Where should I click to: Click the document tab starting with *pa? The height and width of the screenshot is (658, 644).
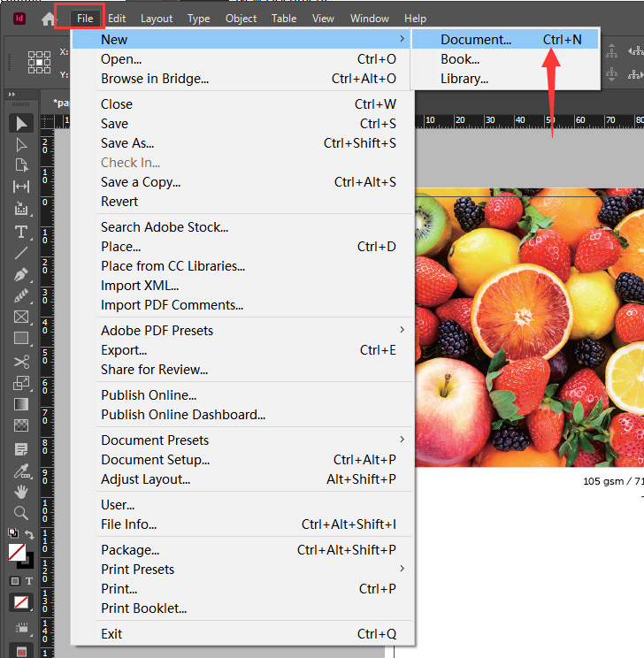click(x=60, y=103)
